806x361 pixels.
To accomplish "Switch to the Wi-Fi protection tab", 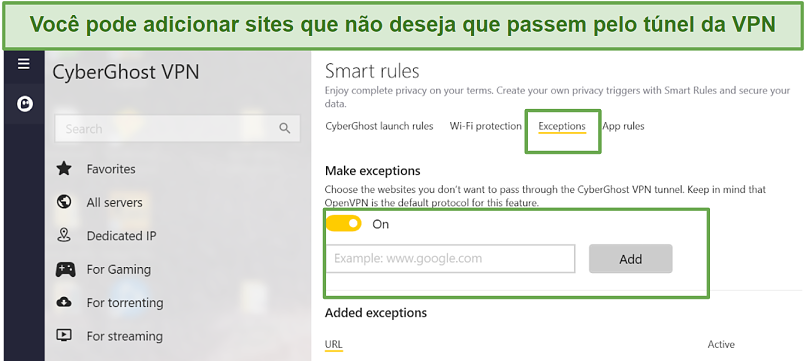I will (485, 126).
